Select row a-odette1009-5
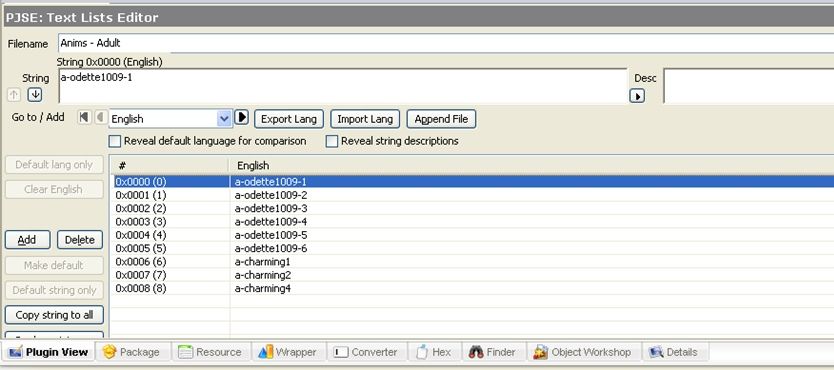Image resolution: width=834 pixels, height=370 pixels. click(473, 235)
